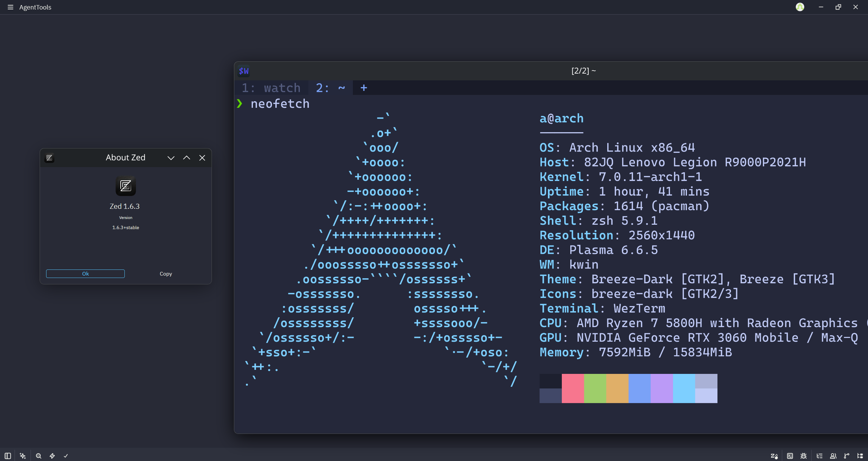Click the Zed icon in About dialog title bar

click(50, 158)
